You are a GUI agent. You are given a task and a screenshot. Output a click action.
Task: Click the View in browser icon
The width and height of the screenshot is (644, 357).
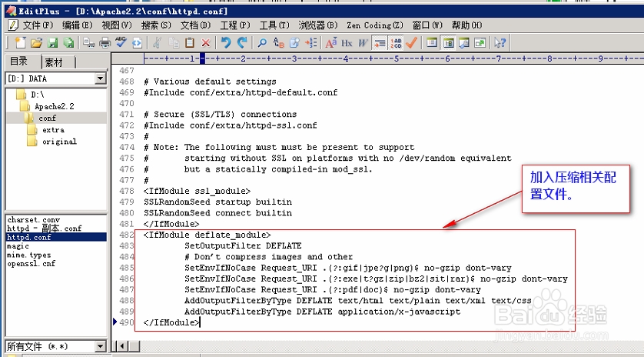coord(137,43)
